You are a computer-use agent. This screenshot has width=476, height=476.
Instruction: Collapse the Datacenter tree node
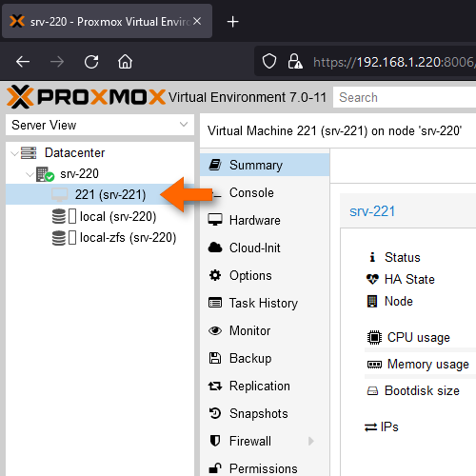click(x=14, y=153)
